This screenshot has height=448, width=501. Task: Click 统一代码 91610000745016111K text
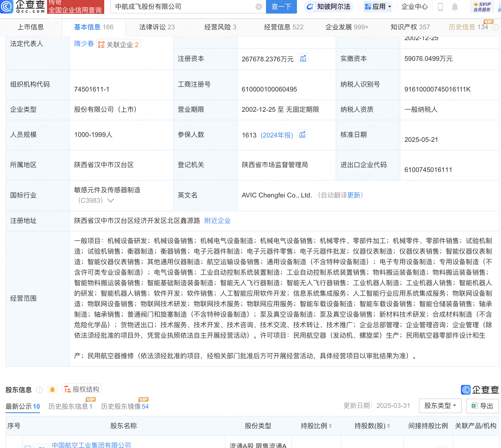tap(437, 89)
